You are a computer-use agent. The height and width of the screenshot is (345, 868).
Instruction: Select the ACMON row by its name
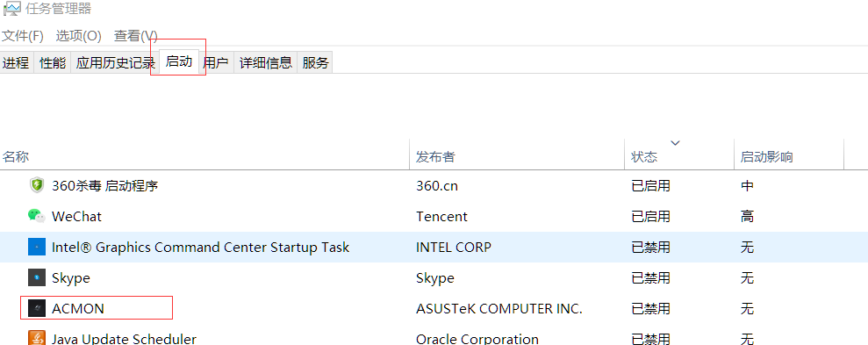[78, 308]
